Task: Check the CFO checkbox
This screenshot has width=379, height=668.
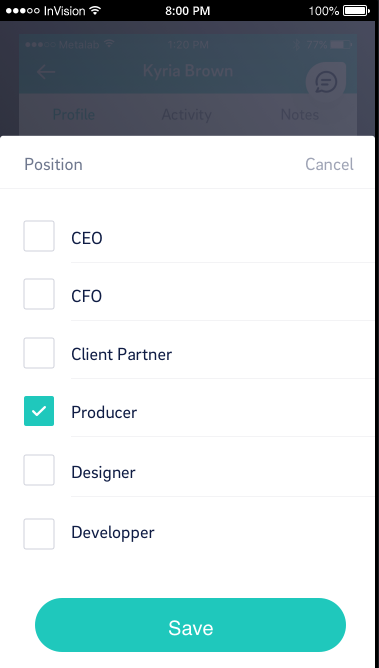Action: [x=39, y=294]
